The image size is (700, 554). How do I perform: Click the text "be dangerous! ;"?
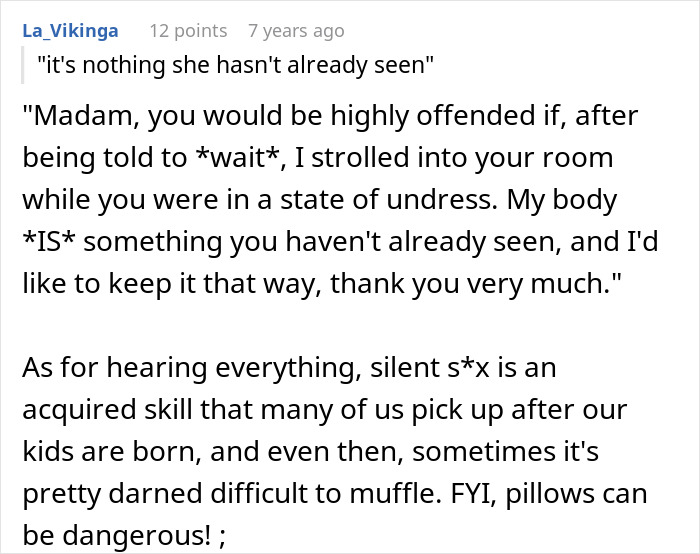point(124,536)
